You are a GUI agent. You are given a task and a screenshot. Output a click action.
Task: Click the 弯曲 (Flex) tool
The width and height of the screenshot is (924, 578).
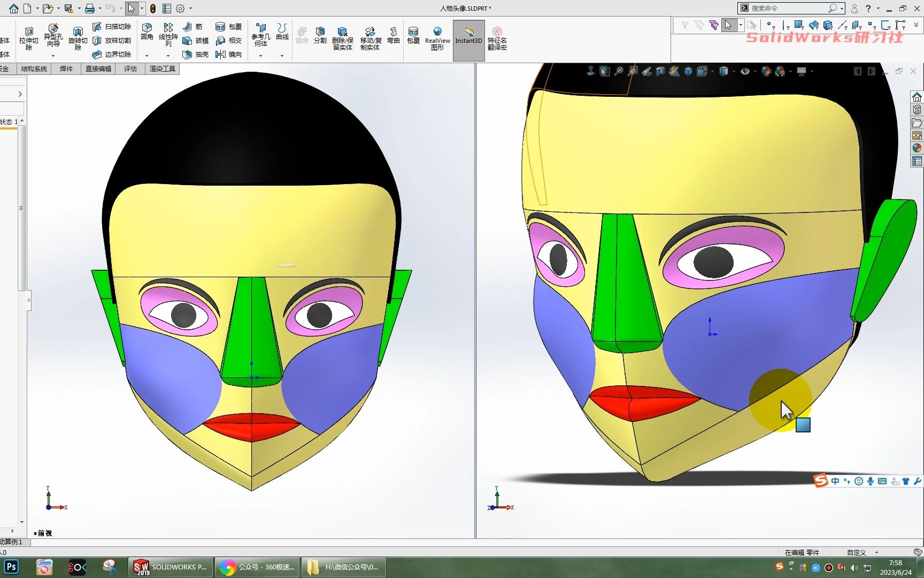pos(393,35)
